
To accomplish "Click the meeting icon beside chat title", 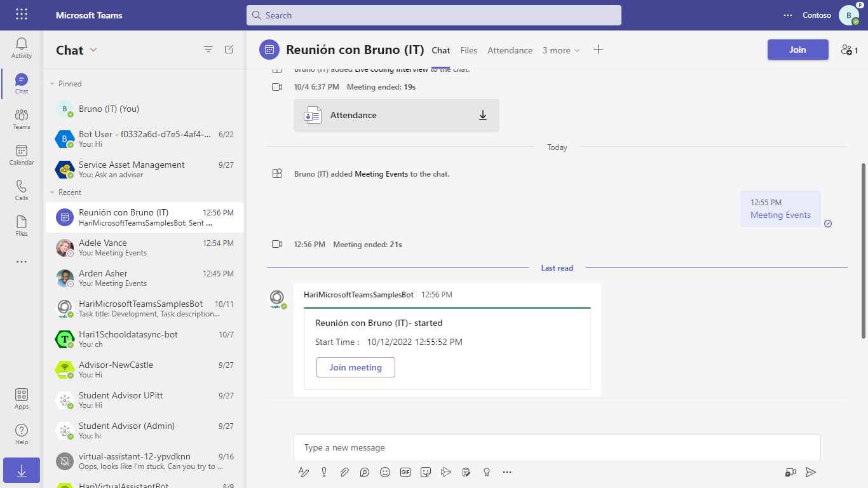I will 269,50.
